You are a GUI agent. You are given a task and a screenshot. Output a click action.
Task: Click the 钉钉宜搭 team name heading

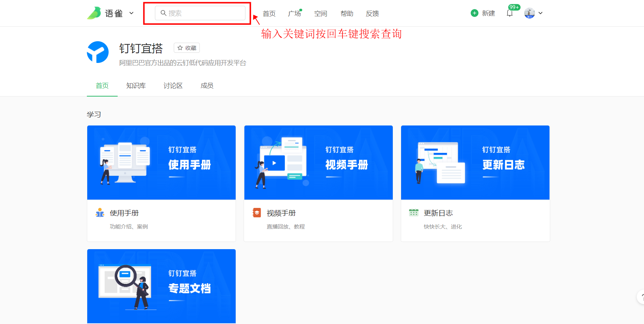point(141,48)
